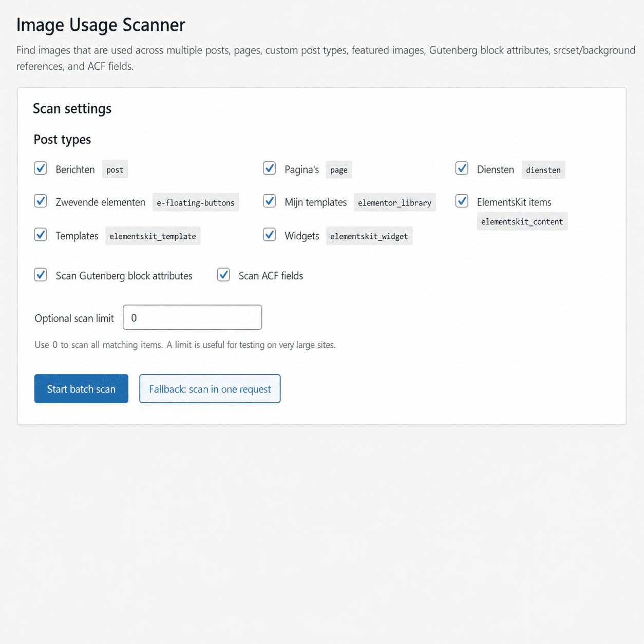Click the elementskit_content slug tag
644x644 pixels.
point(522,222)
